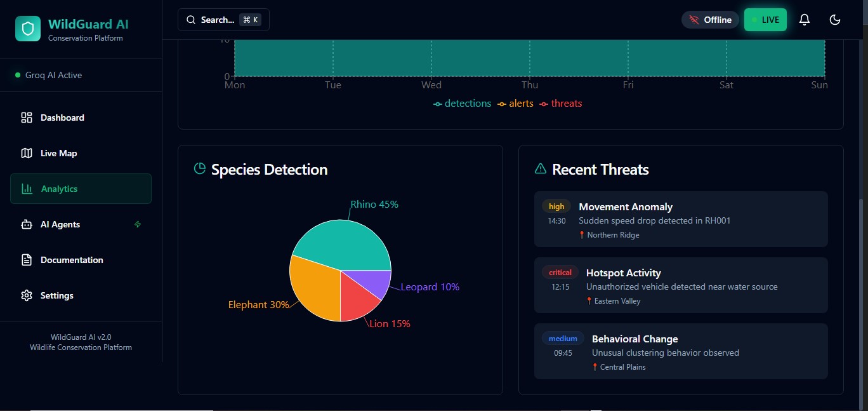The height and width of the screenshot is (411, 868).
Task: Open the notifications bell
Action: pos(804,20)
